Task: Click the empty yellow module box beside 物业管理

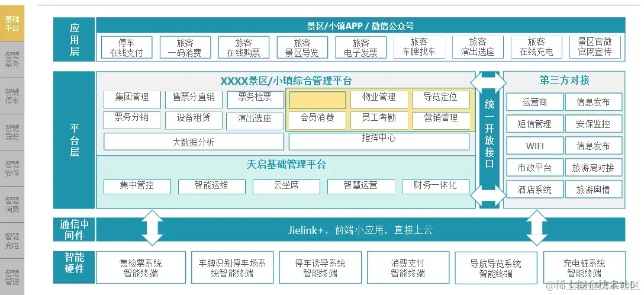Action: [317, 100]
